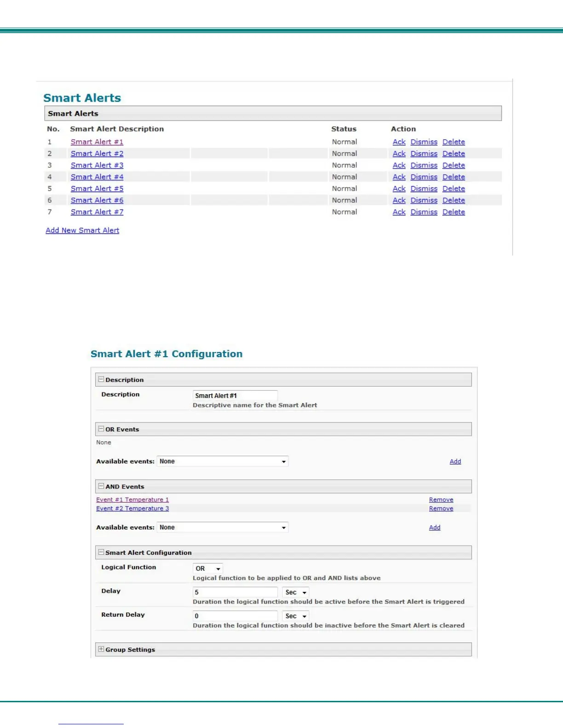The height and width of the screenshot is (728, 563).
Task: Click Add New Smart Alert link
Action: (x=82, y=230)
